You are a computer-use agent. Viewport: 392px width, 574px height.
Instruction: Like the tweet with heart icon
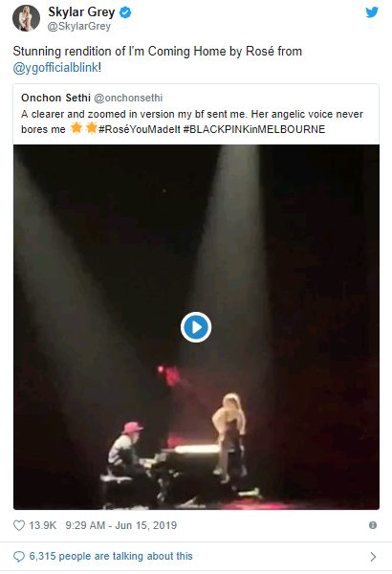pos(19,525)
